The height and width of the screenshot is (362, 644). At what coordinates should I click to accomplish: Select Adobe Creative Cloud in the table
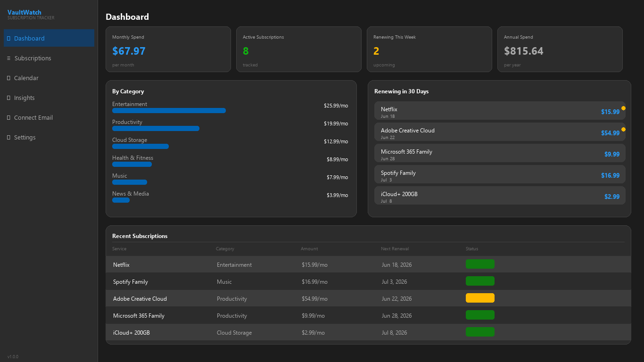(x=368, y=298)
